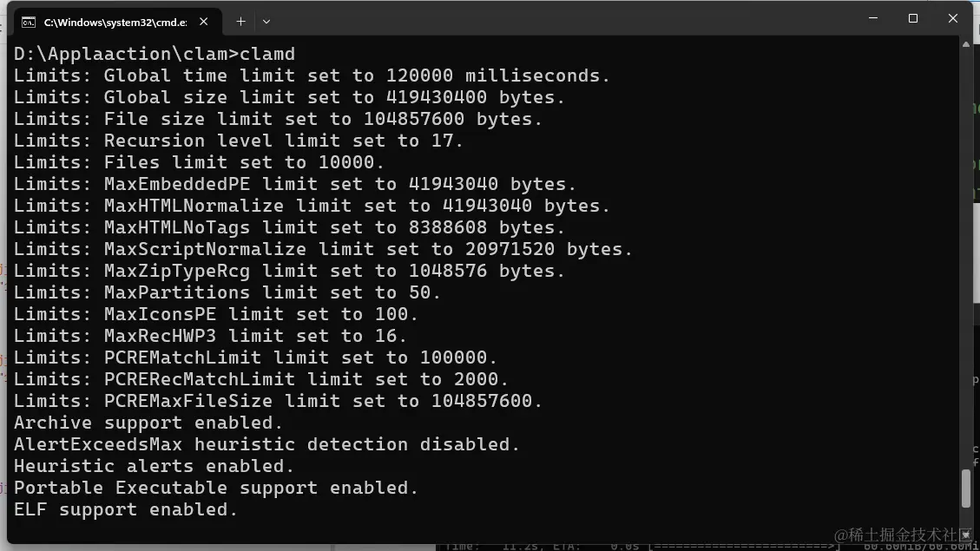Expand the new-tab profile dropdown chevron
Viewport: 980px width, 551px height.
click(x=266, y=22)
